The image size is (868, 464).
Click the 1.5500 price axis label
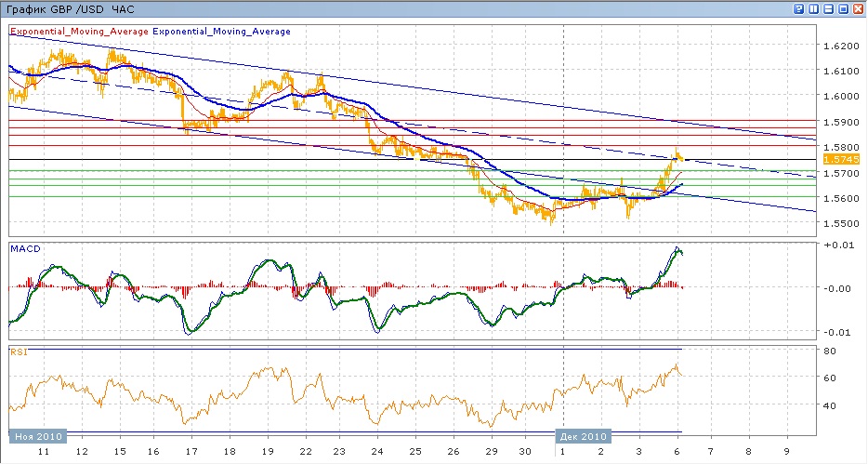[x=840, y=224]
